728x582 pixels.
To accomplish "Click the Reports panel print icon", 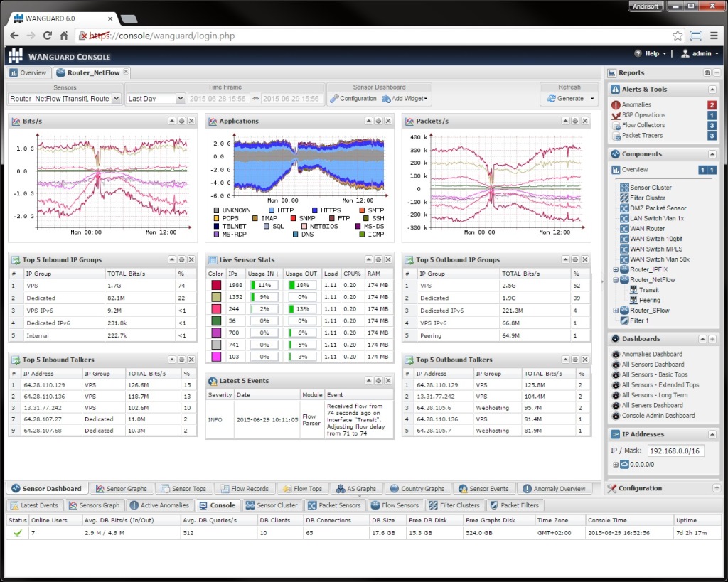I will 707,72.
